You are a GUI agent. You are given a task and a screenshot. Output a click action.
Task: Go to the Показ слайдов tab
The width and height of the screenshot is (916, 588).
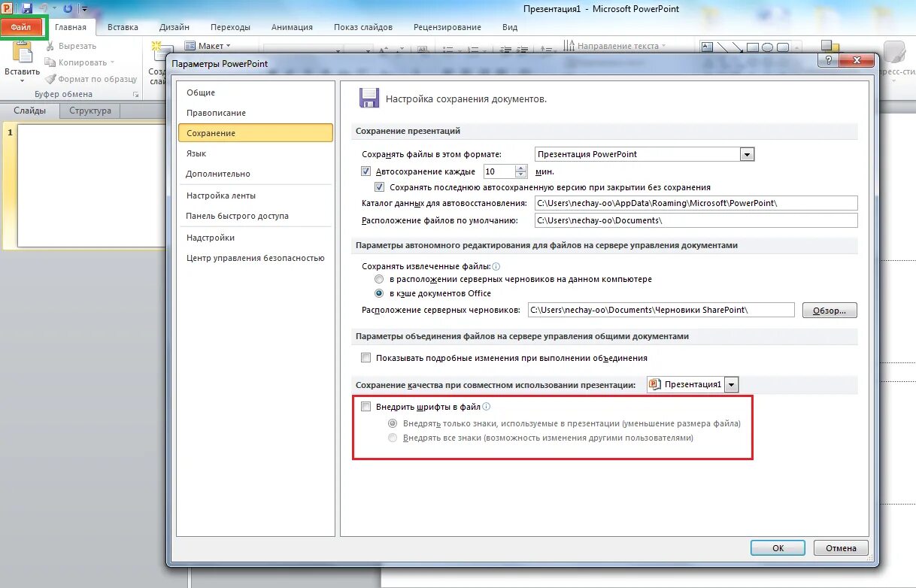363,27
